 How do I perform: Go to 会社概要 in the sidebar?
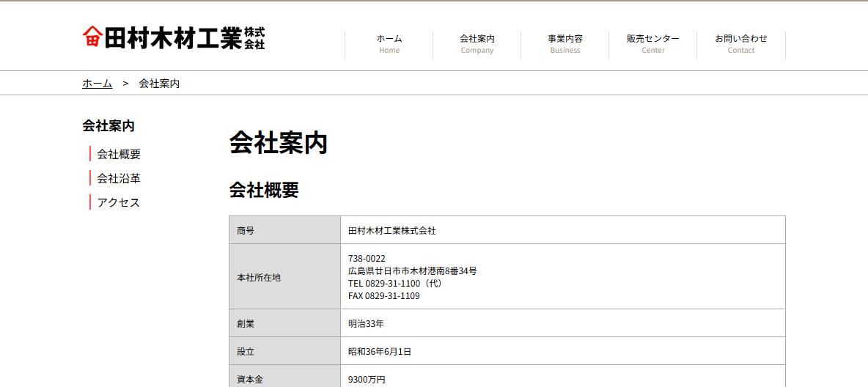[x=119, y=155]
